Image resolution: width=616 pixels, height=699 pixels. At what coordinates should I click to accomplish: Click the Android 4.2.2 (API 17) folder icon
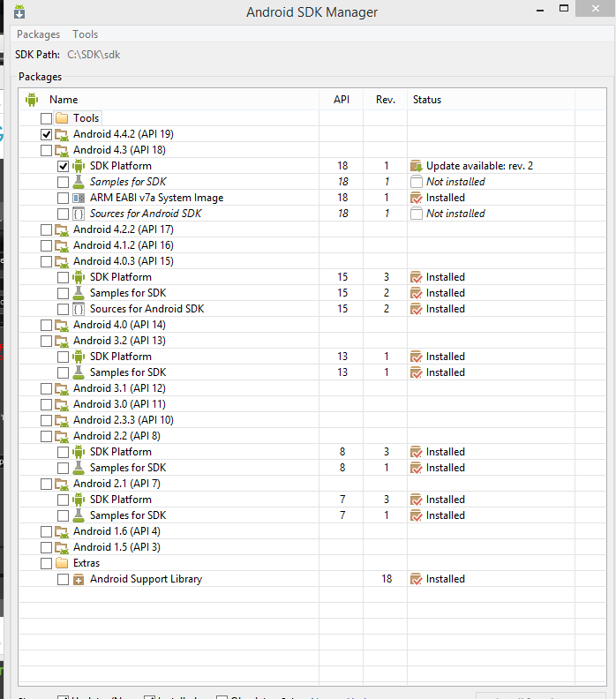pos(62,229)
